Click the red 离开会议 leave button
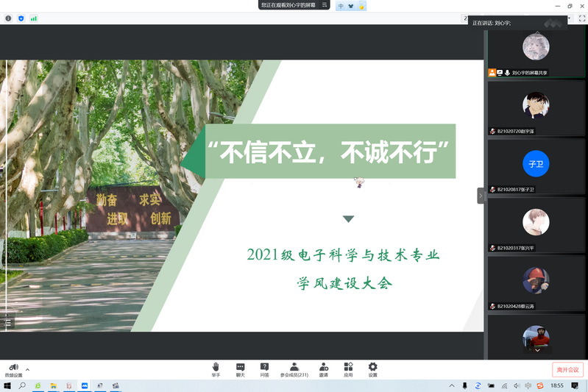The width and height of the screenshot is (588, 392). click(x=567, y=369)
